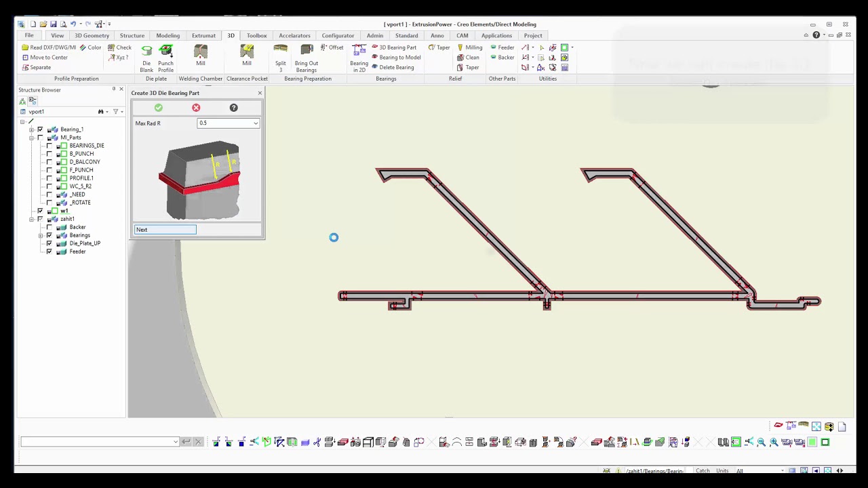Click the Xyz ? command

point(118,58)
